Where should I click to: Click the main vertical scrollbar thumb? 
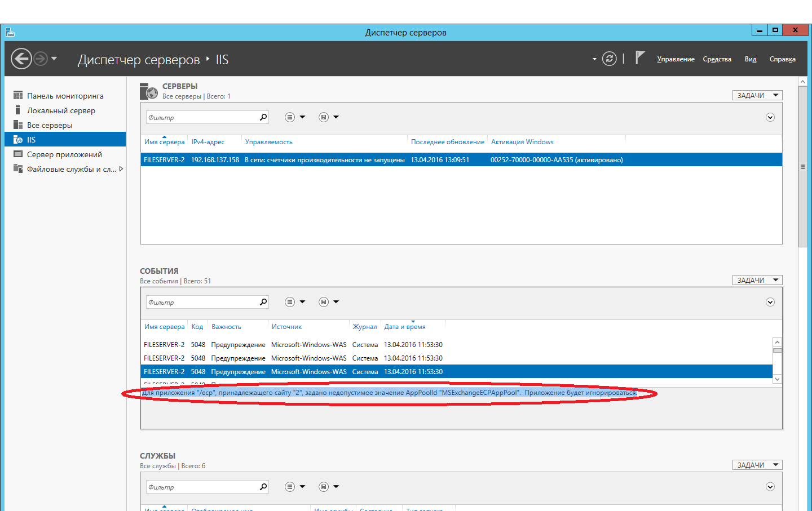tap(803, 167)
